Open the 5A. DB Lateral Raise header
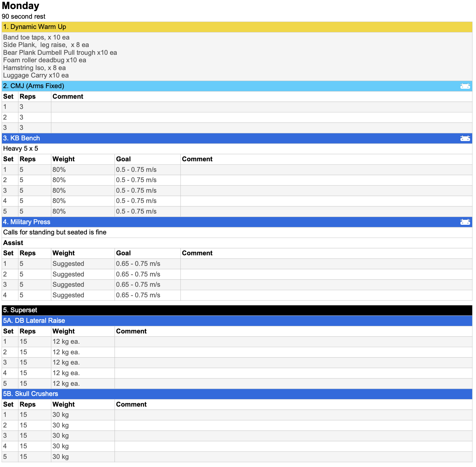 pos(237,321)
